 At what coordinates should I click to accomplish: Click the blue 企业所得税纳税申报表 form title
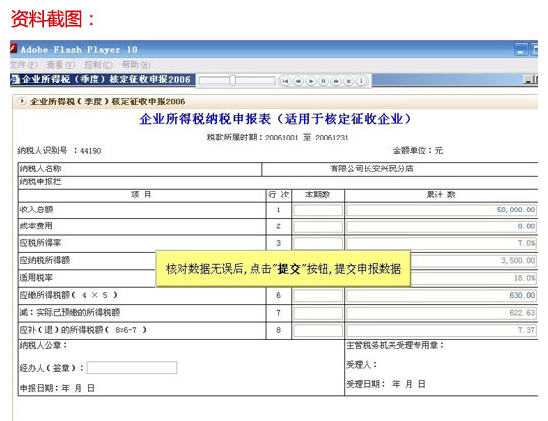coord(275,119)
